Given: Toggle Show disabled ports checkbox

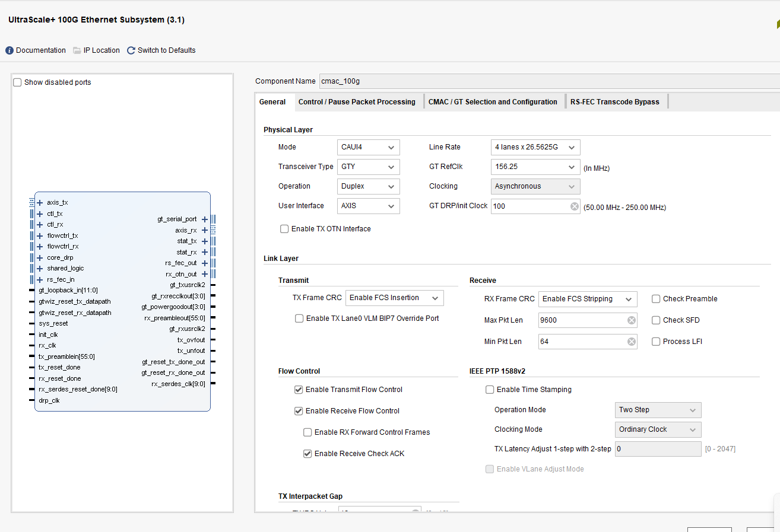Looking at the screenshot, I should coord(17,82).
